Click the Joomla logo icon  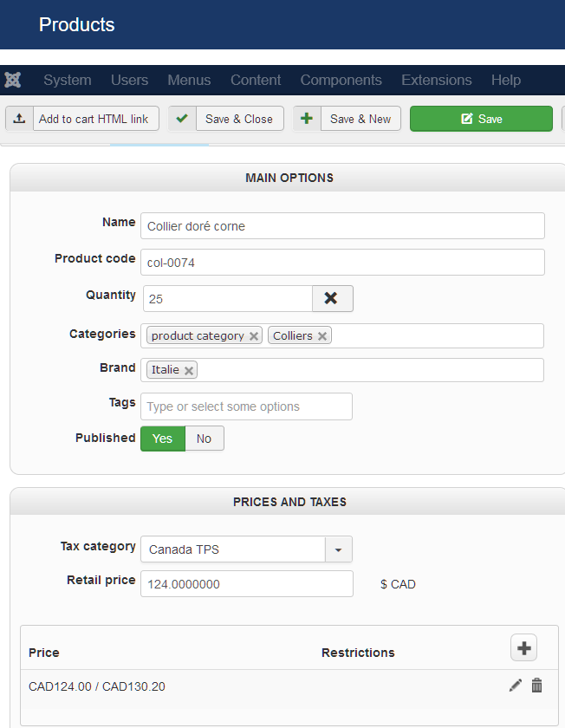13,80
